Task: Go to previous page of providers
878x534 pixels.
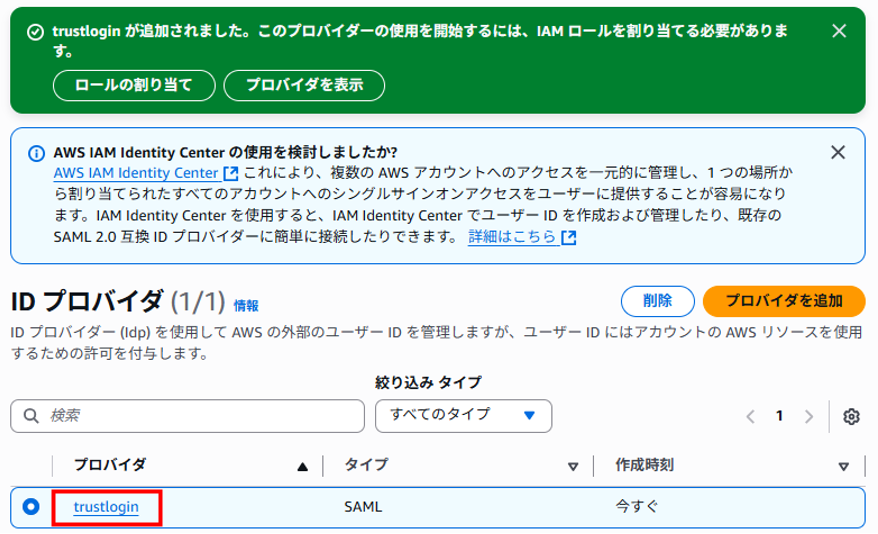Action: pos(750,416)
